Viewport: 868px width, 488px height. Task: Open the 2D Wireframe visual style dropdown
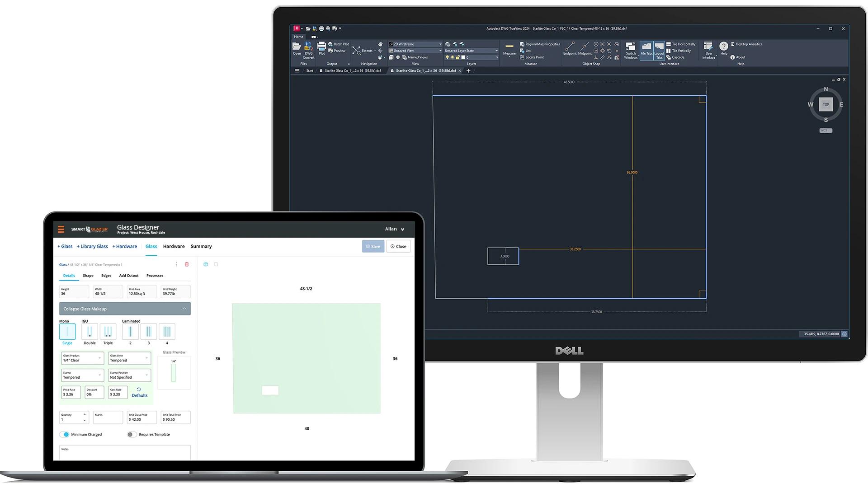[415, 44]
